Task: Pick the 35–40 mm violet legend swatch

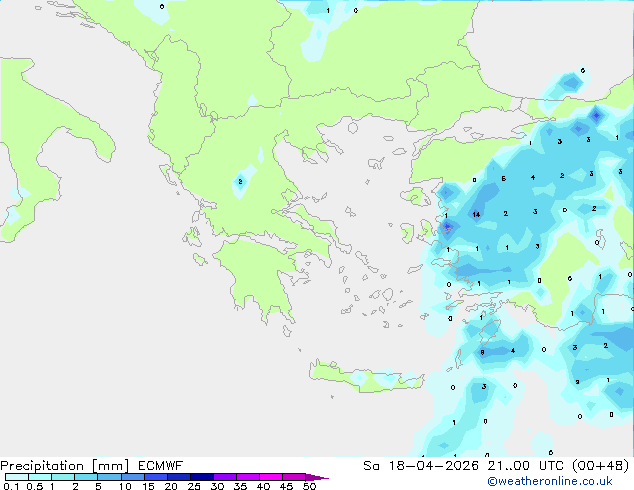Action: 248,477
